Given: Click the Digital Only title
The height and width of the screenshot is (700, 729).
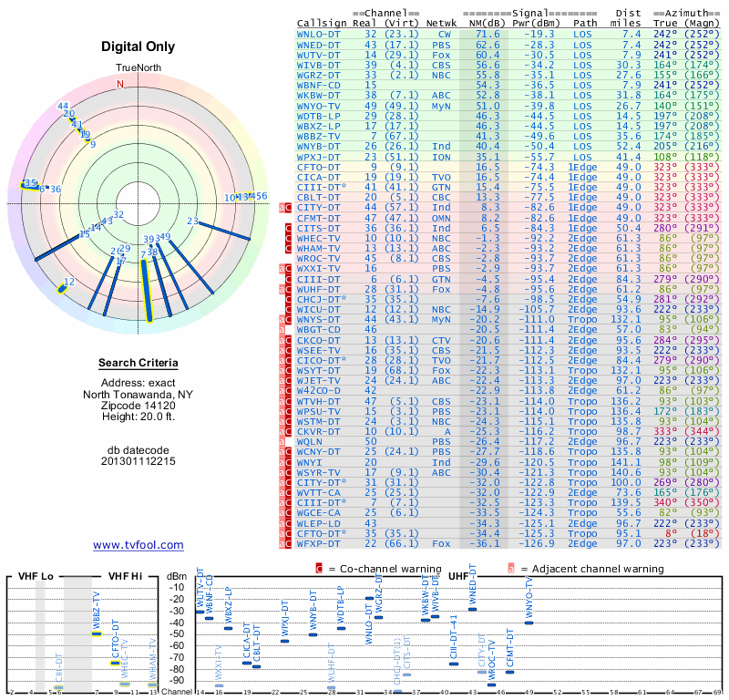Looking at the screenshot, I should coord(139,46).
